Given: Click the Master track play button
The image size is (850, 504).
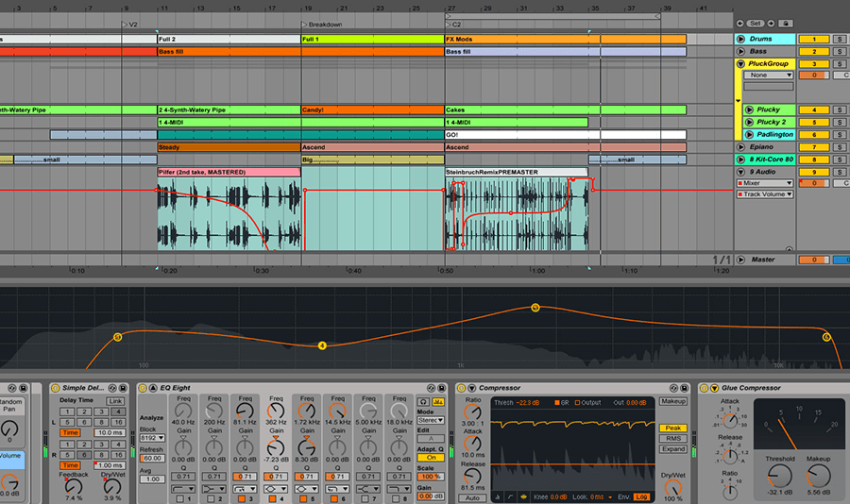Looking at the screenshot, I should pyautogui.click(x=740, y=260).
